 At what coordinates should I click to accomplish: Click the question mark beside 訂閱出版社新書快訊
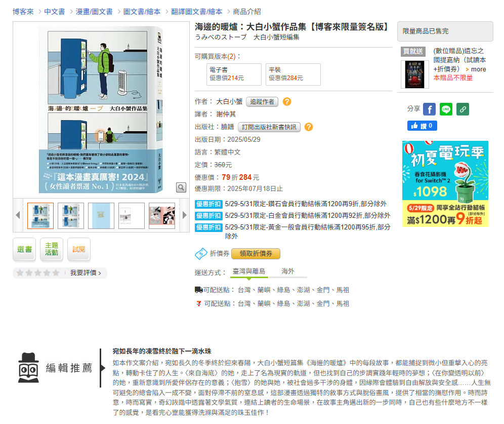tap(309, 127)
